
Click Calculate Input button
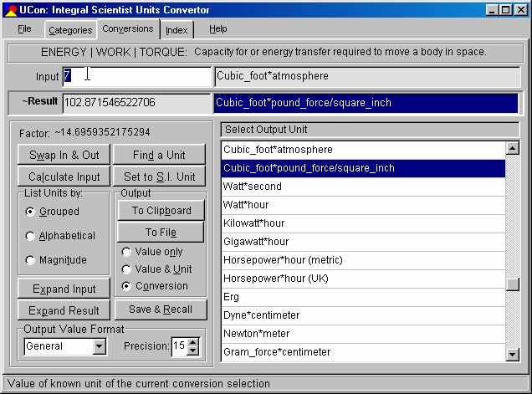point(64,177)
